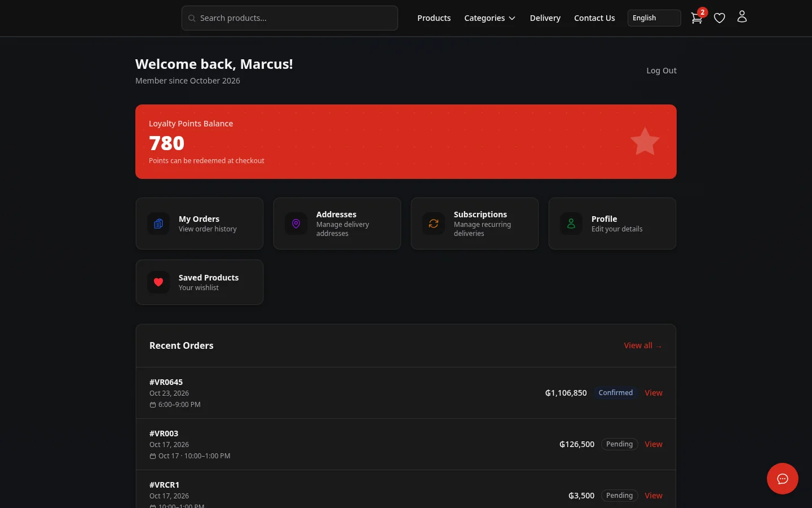Click View all recent orders link

[x=643, y=345]
